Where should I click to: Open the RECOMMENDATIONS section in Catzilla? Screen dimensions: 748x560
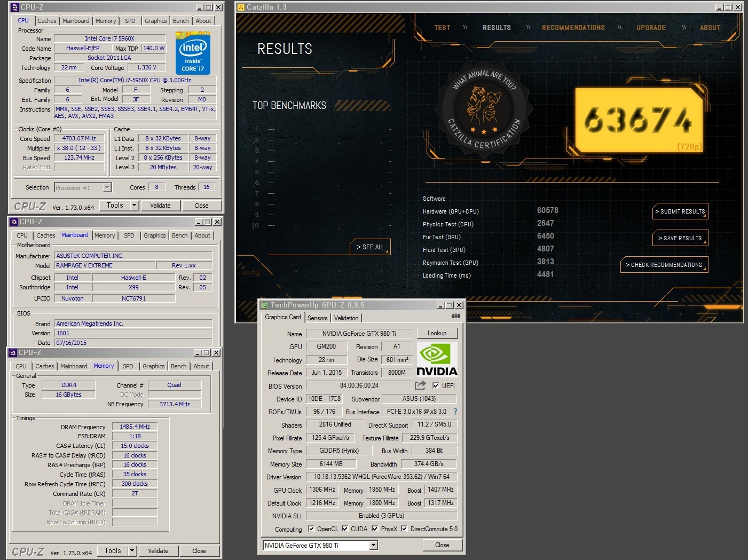573,28
